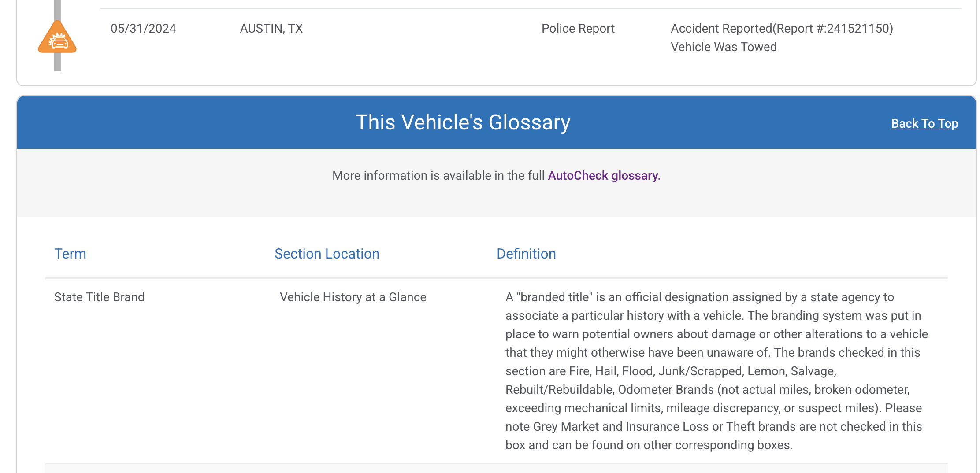The height and width of the screenshot is (473, 980).
Task: Click the Back To Top link
Action: [x=924, y=124]
